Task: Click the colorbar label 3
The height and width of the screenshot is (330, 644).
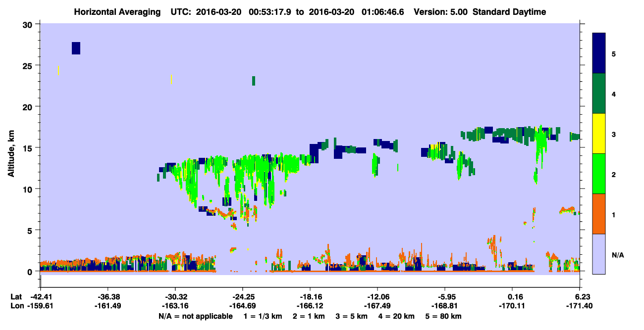Action: pos(614,134)
